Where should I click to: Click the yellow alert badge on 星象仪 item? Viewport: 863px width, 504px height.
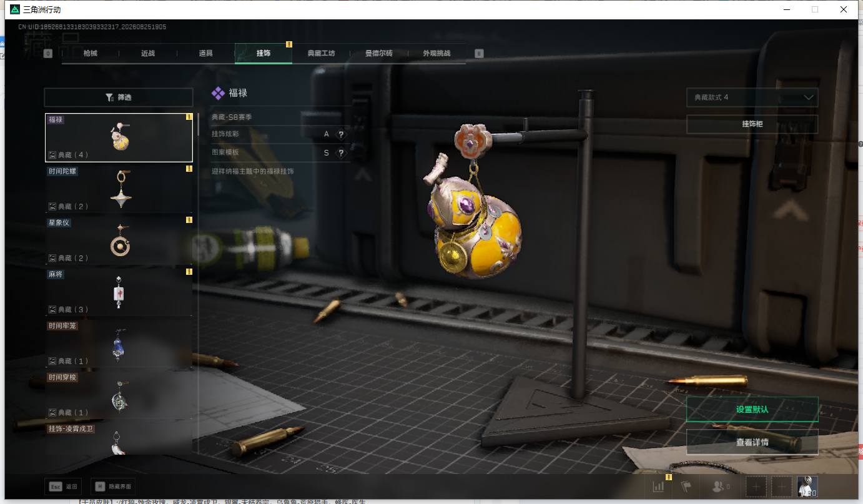coord(189,220)
